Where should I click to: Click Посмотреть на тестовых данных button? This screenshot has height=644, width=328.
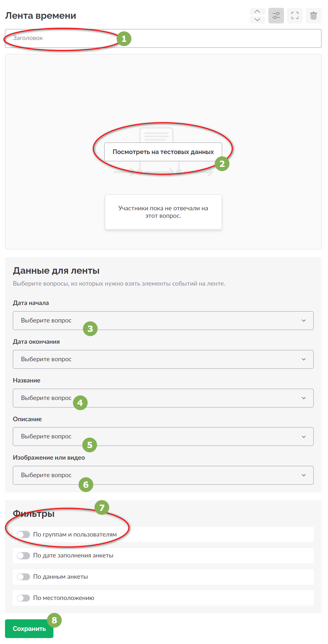163,152
